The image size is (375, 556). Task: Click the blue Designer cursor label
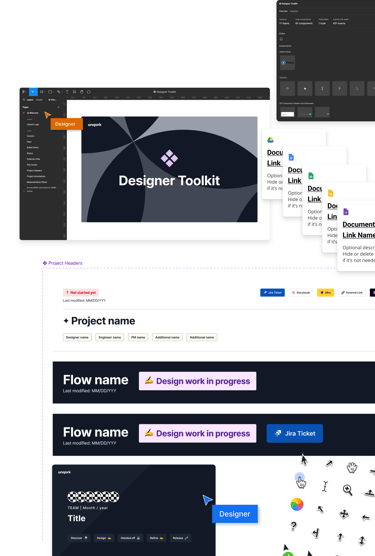[x=235, y=514]
